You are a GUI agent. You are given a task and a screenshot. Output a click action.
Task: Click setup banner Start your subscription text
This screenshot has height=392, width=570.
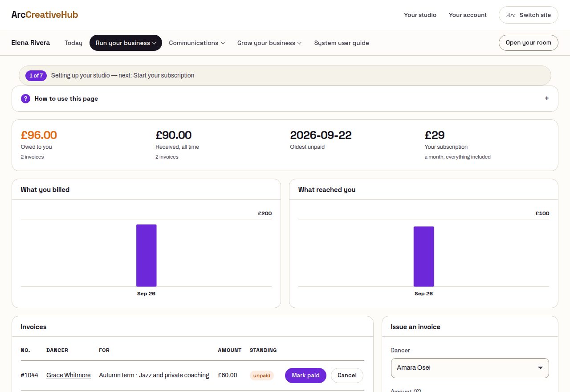(164, 75)
